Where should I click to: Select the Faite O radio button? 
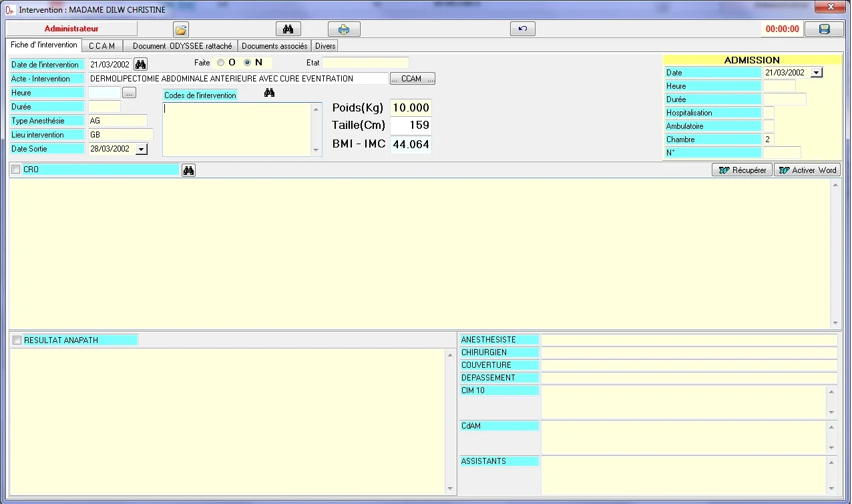[221, 63]
